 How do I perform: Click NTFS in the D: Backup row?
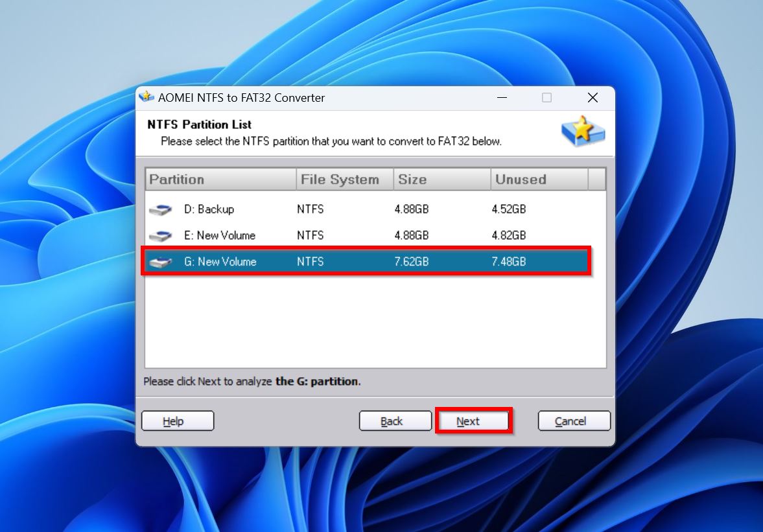311,209
